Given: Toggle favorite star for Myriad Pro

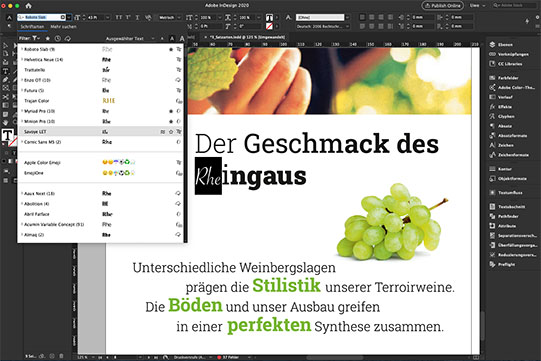Looking at the screenshot, I should pyautogui.click(x=171, y=111).
